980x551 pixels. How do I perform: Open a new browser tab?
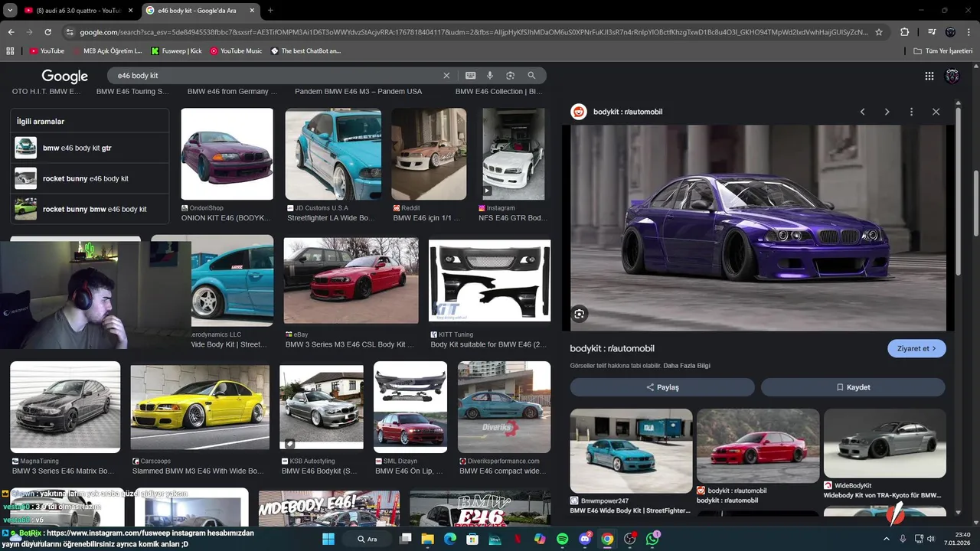coord(270,11)
